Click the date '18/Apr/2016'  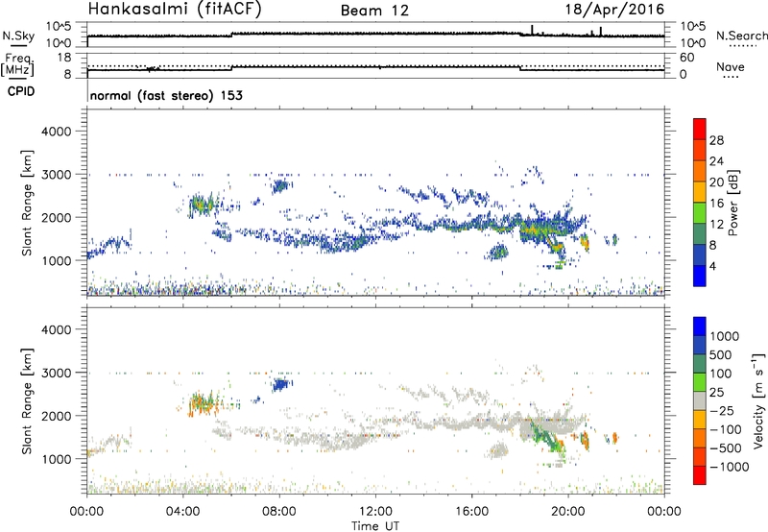[x=614, y=10]
